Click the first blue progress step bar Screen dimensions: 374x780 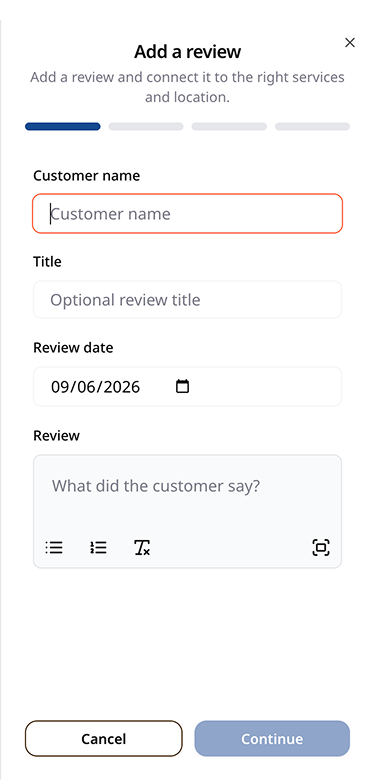(63, 127)
